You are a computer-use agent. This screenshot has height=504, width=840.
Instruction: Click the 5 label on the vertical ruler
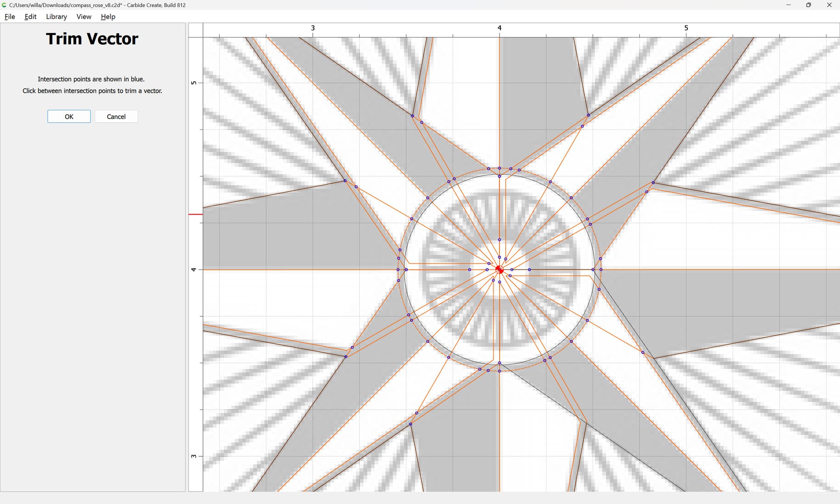(x=194, y=83)
